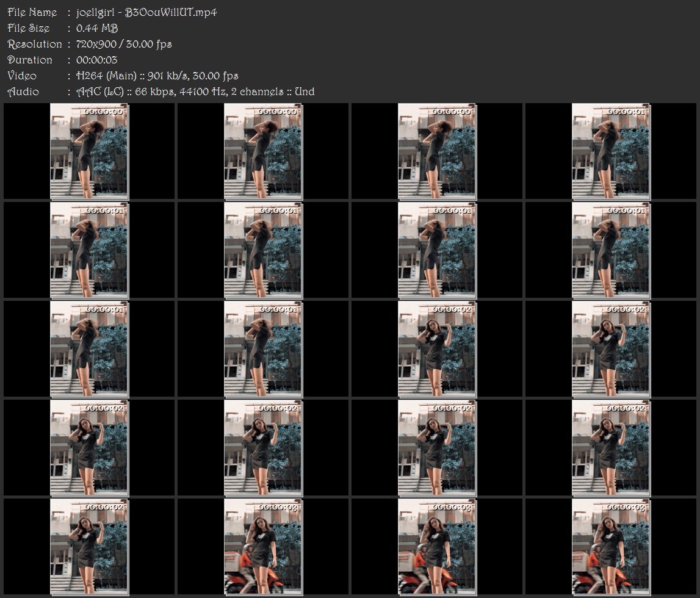The height and width of the screenshot is (598, 700).
Task: Open first thumbnail in the top row
Action: tap(89, 151)
